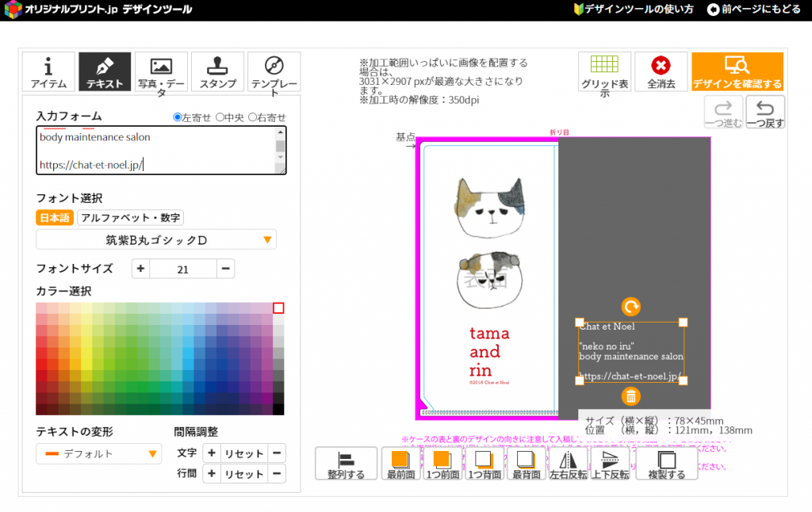This screenshot has height=512, width=812.
Task: Select the upper cat illustration on canvas
Action: tap(490, 208)
